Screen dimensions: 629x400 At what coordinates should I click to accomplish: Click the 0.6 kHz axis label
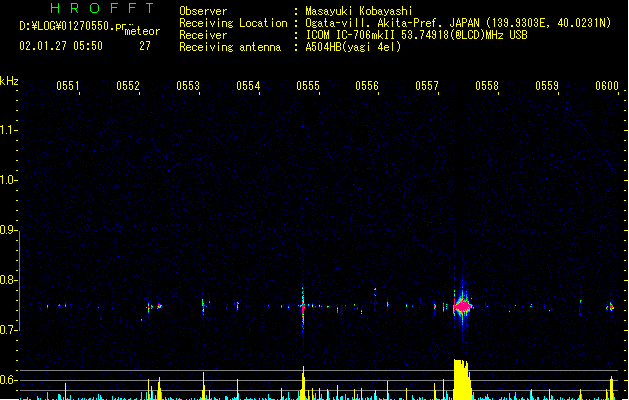pos(8,380)
